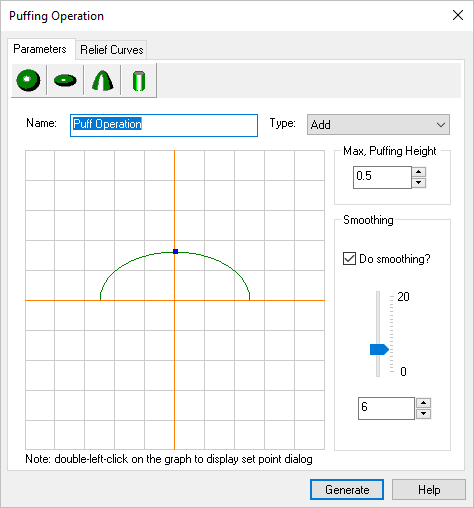Image resolution: width=474 pixels, height=508 pixels.
Task: Select the cylinder puff profile icon
Action: point(139,80)
